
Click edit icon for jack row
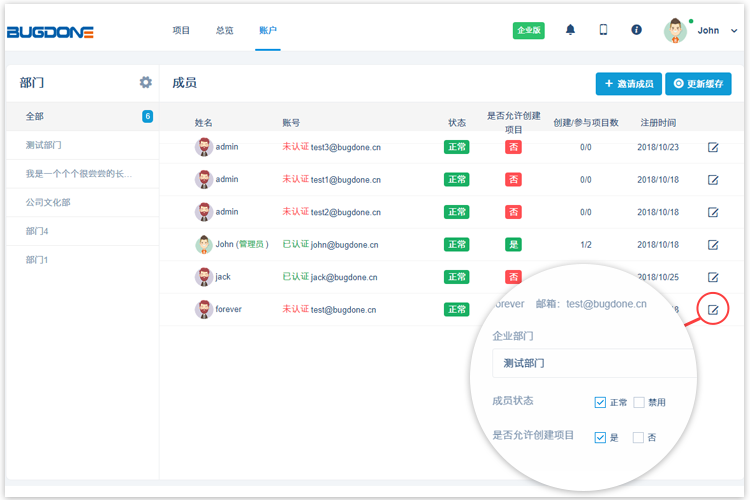pyautogui.click(x=713, y=277)
